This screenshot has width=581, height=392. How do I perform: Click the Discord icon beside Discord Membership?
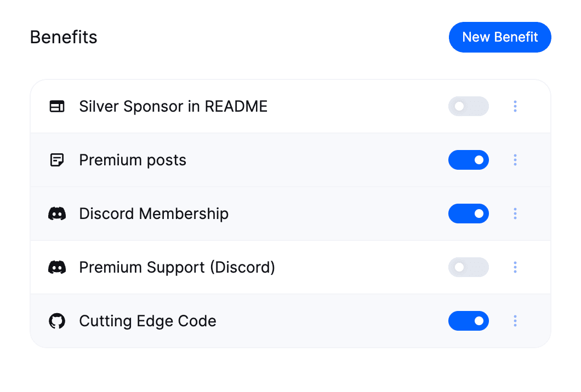[57, 214]
